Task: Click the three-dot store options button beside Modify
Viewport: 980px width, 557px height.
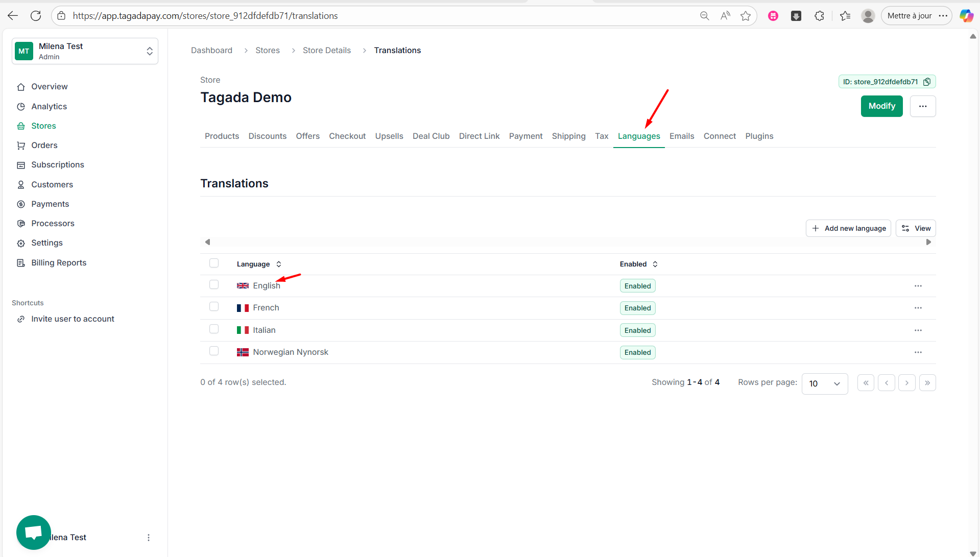Action: (x=922, y=106)
